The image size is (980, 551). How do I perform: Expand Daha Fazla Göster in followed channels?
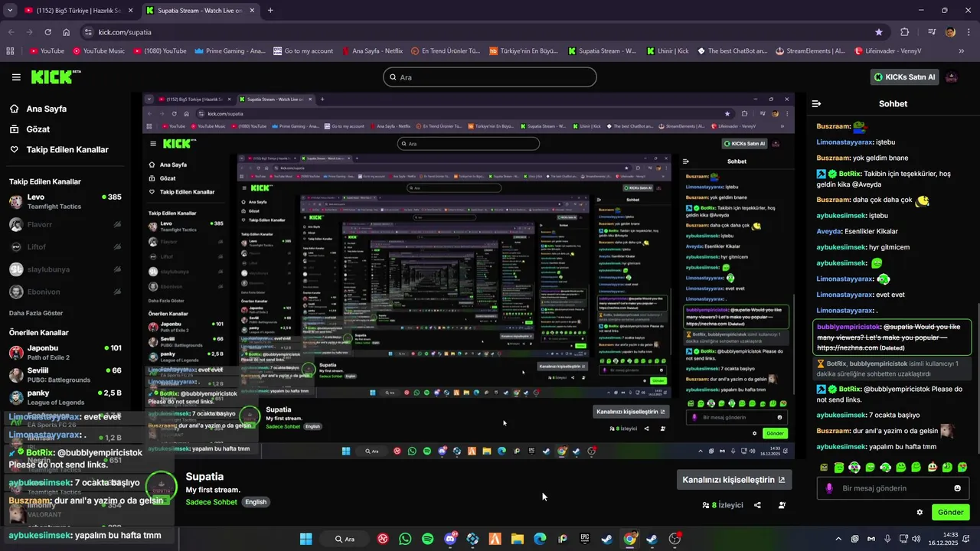click(36, 313)
